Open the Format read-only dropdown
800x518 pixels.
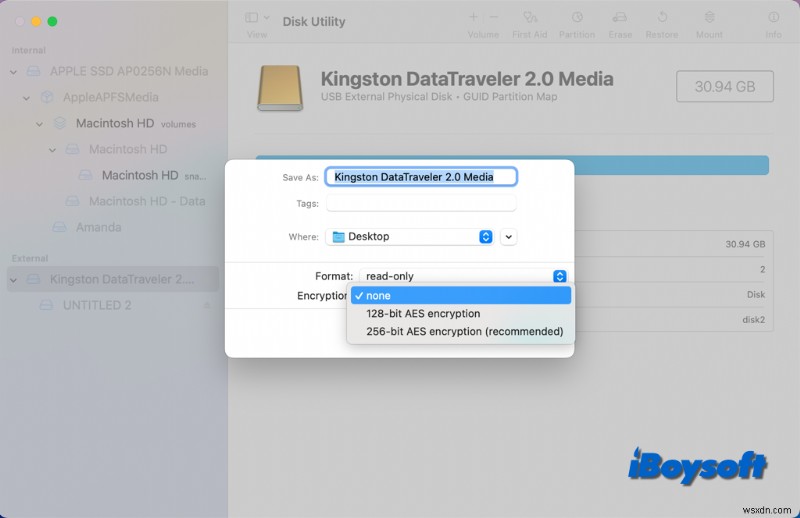[463, 276]
